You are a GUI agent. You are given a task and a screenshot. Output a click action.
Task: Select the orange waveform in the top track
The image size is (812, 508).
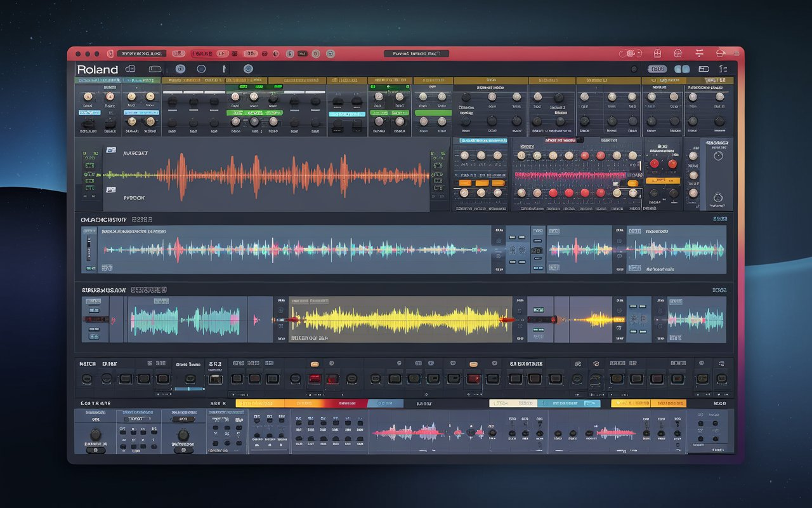(x=292, y=174)
